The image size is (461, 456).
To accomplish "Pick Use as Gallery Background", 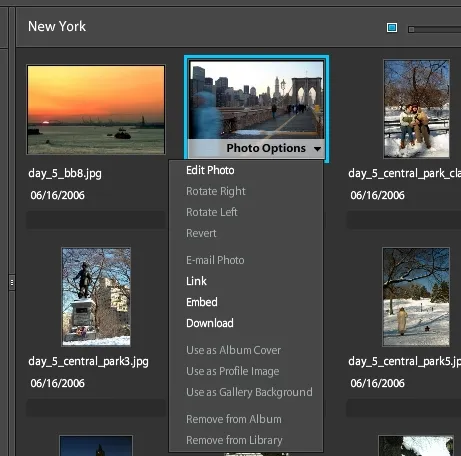I will click(x=249, y=392).
